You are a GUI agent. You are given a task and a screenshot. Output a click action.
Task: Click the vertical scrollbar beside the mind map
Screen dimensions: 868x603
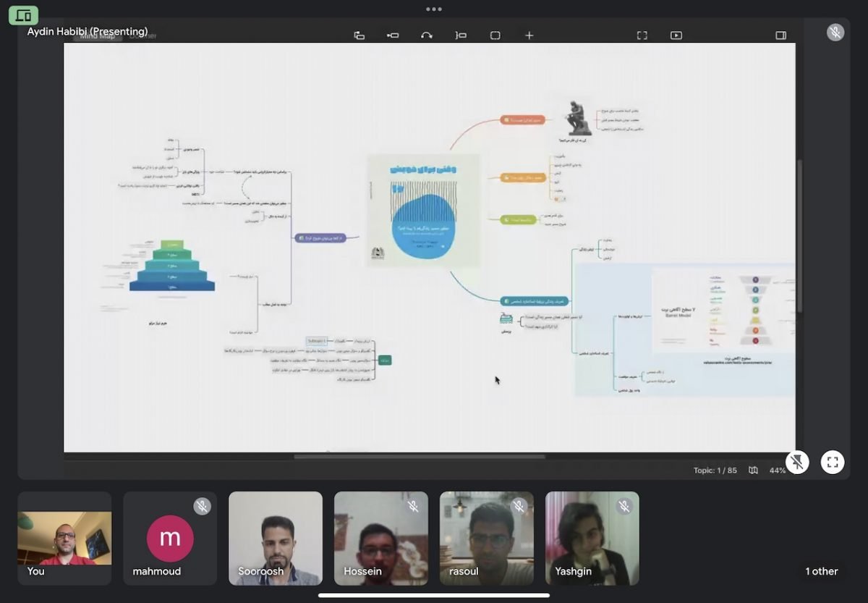[799, 236]
